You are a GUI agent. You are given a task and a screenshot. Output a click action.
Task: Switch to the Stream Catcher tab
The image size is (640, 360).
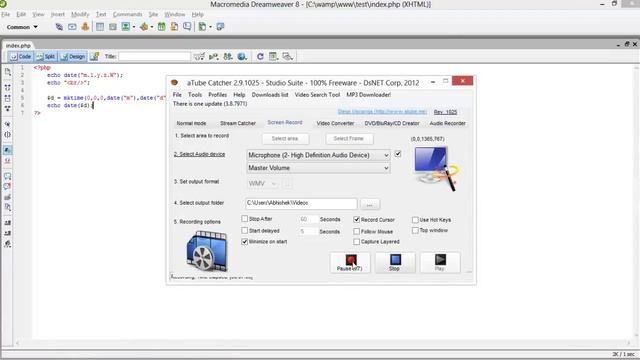point(238,123)
